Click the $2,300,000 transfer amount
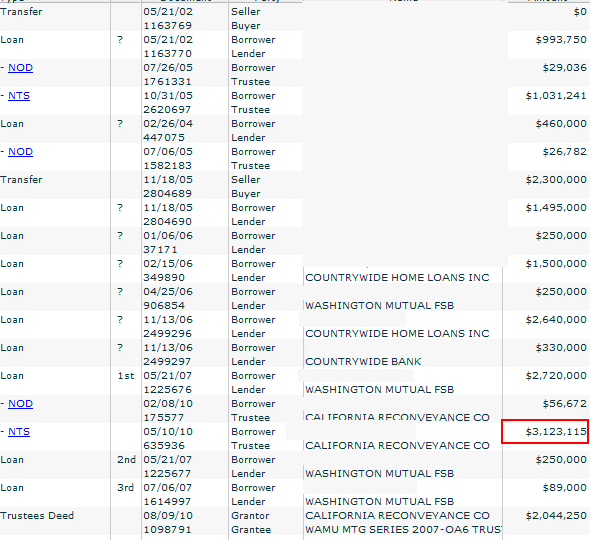The image size is (590, 540). pos(556,179)
